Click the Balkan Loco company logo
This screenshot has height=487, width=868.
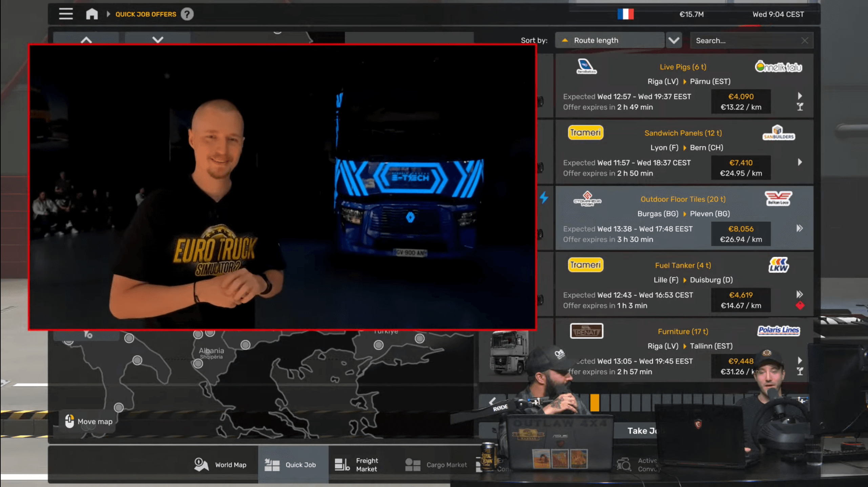778,199
